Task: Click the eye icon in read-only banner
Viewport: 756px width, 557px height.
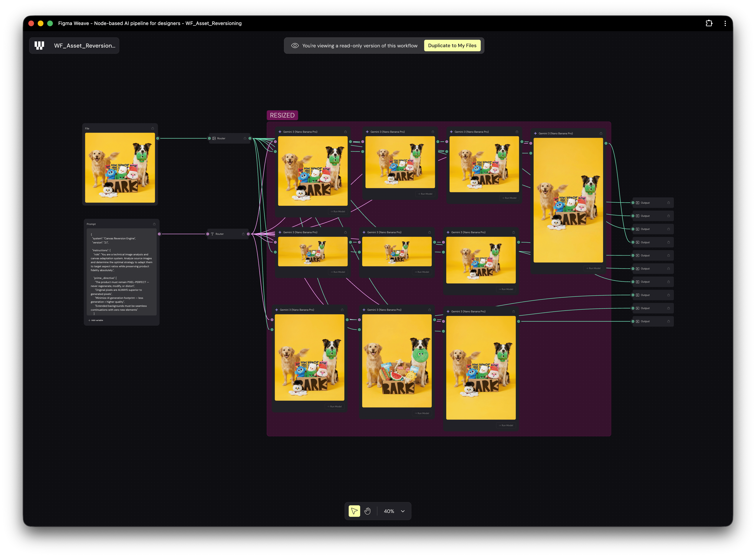Action: [295, 46]
